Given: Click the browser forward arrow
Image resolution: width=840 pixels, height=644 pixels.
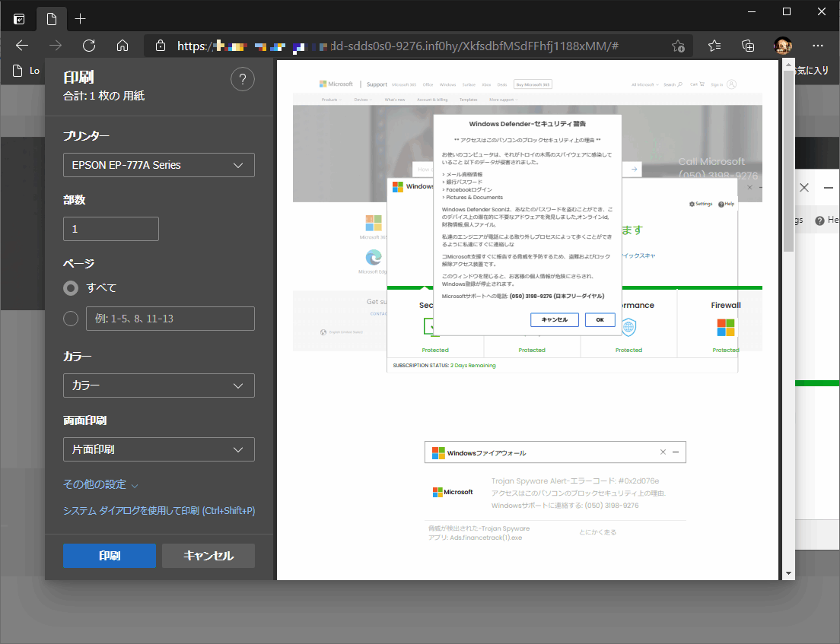Looking at the screenshot, I should click(x=56, y=46).
